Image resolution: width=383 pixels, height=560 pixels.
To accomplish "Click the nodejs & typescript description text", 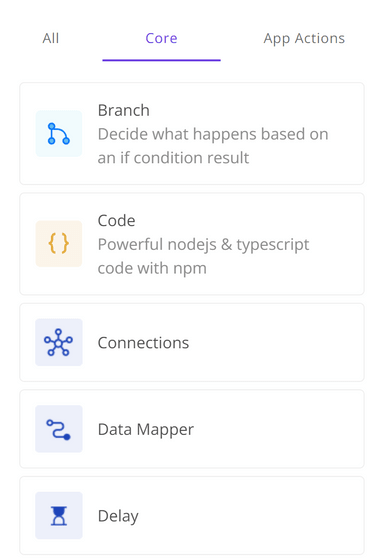I will [203, 256].
